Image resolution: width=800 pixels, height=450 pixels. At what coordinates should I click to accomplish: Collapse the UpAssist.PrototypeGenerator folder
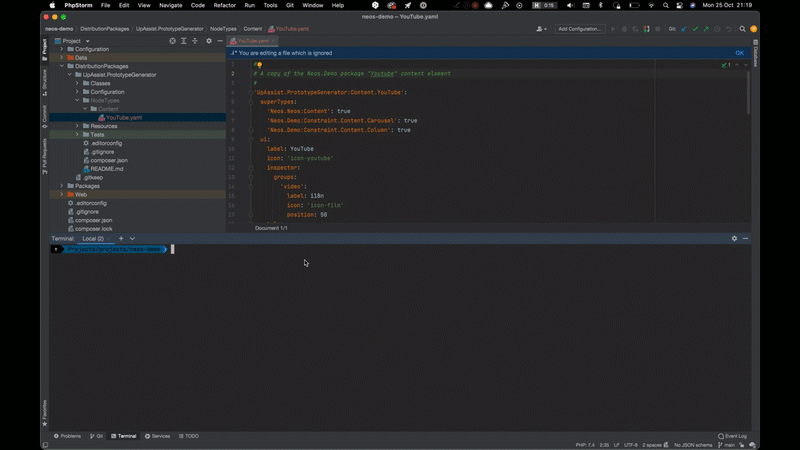[69, 74]
